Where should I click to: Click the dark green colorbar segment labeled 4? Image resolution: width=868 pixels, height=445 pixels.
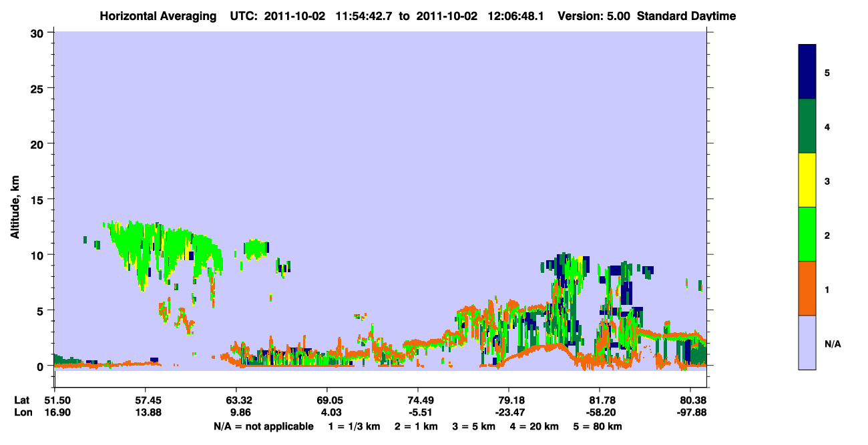807,126
